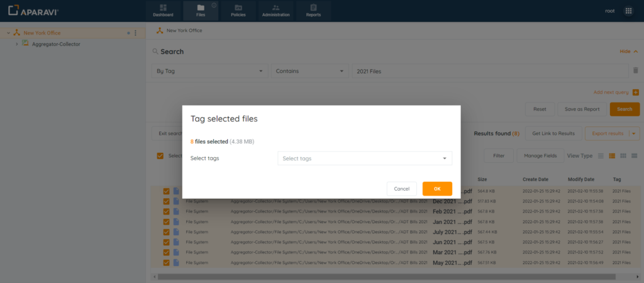The image size is (644, 283).
Task: Click OK to tag selected files
Action: (x=437, y=189)
